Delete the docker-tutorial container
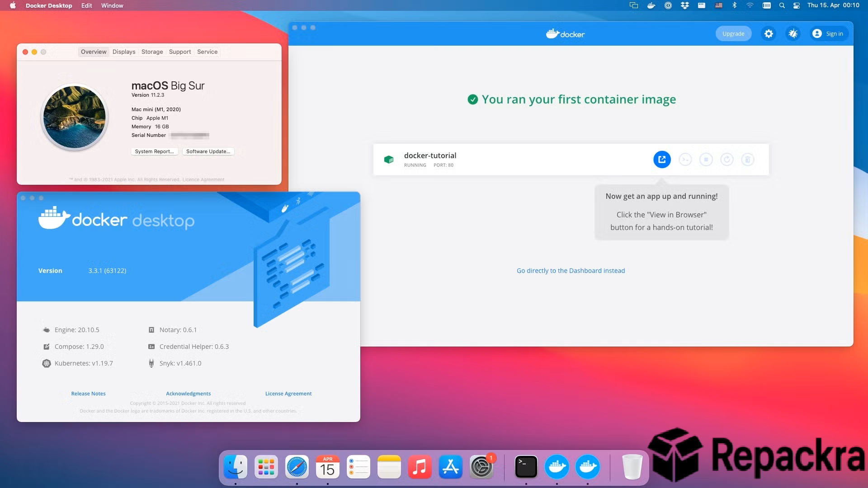Viewport: 868px width, 488px height. pyautogui.click(x=748, y=160)
